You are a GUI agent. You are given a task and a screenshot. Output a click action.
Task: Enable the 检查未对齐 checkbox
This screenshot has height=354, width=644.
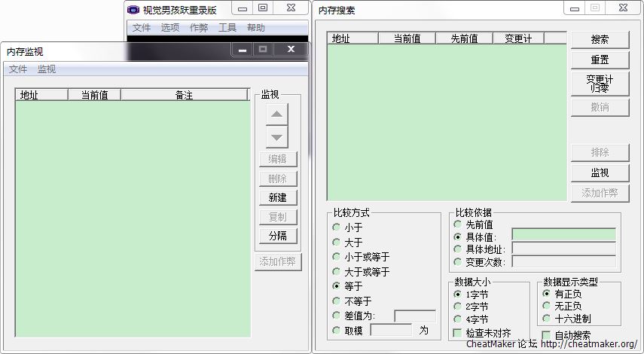point(458,332)
